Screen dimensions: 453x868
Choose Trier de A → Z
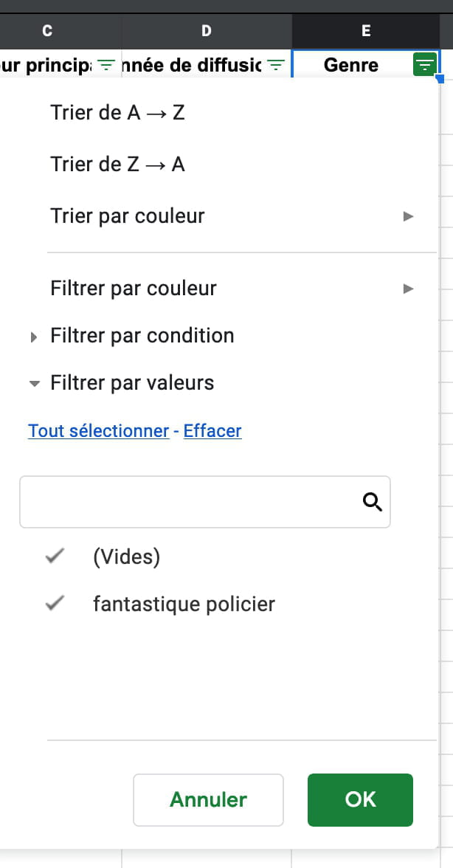(x=117, y=113)
